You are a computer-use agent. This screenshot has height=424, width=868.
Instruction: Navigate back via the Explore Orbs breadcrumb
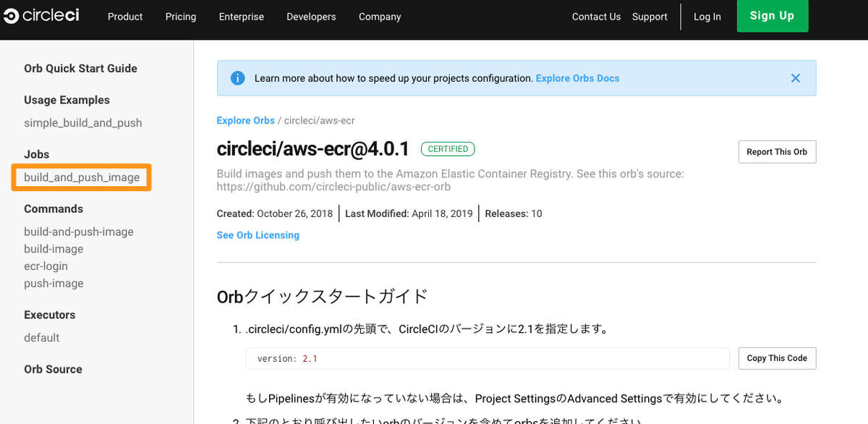[245, 120]
